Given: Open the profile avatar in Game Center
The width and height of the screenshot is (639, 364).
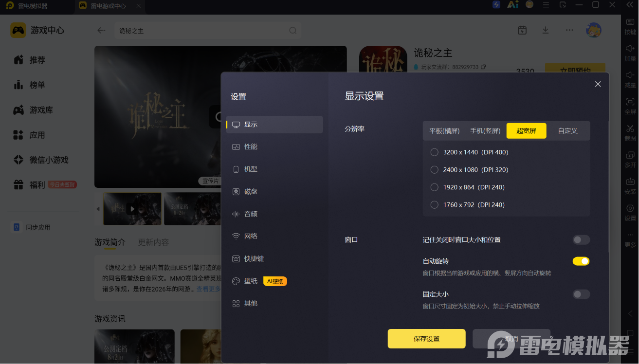Looking at the screenshot, I should pyautogui.click(x=594, y=30).
